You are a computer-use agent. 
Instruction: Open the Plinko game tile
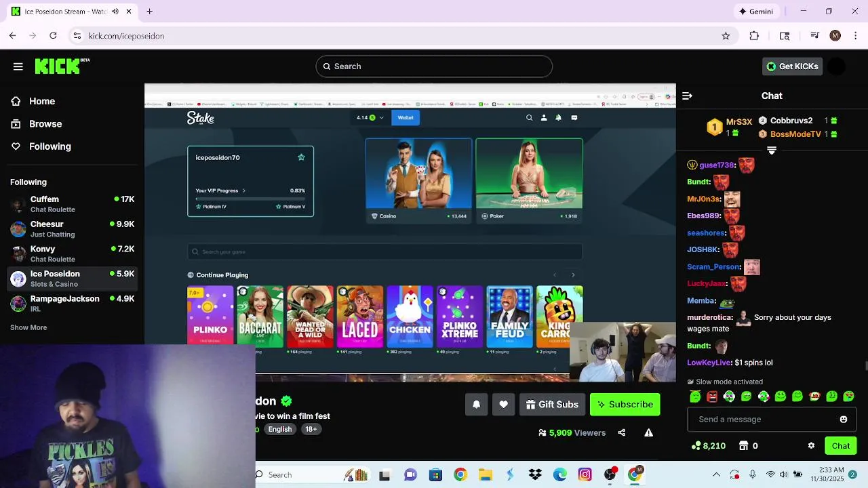click(210, 317)
